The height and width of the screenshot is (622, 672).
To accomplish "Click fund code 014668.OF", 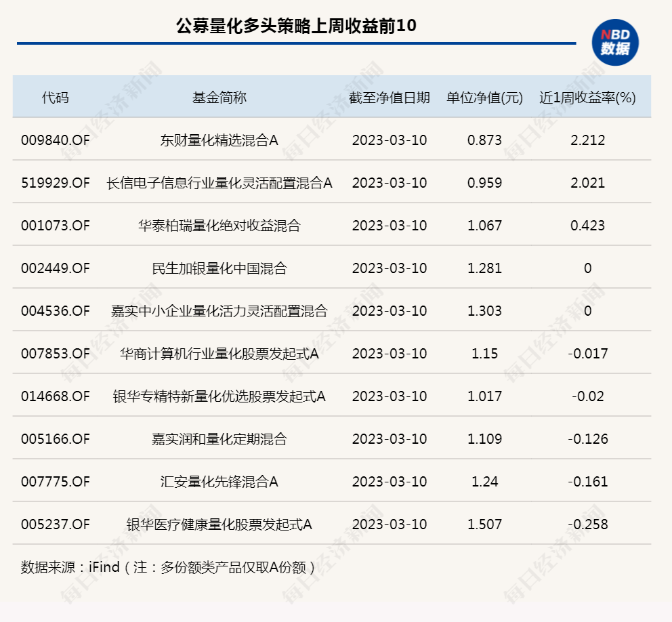I will pos(55,396).
